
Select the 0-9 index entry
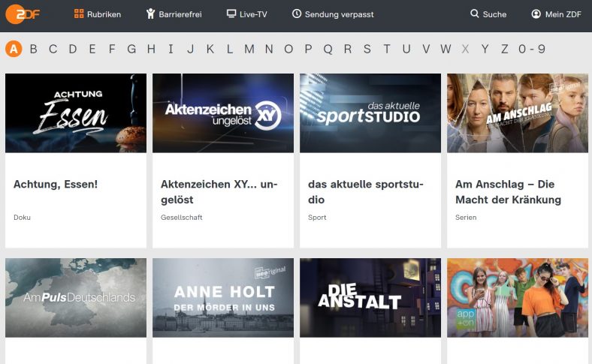click(532, 49)
